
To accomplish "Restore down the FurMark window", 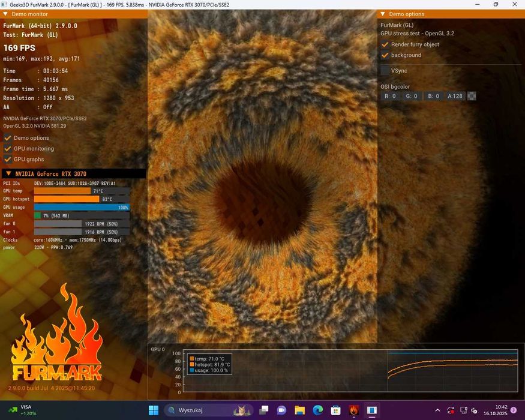I will 496,4.
